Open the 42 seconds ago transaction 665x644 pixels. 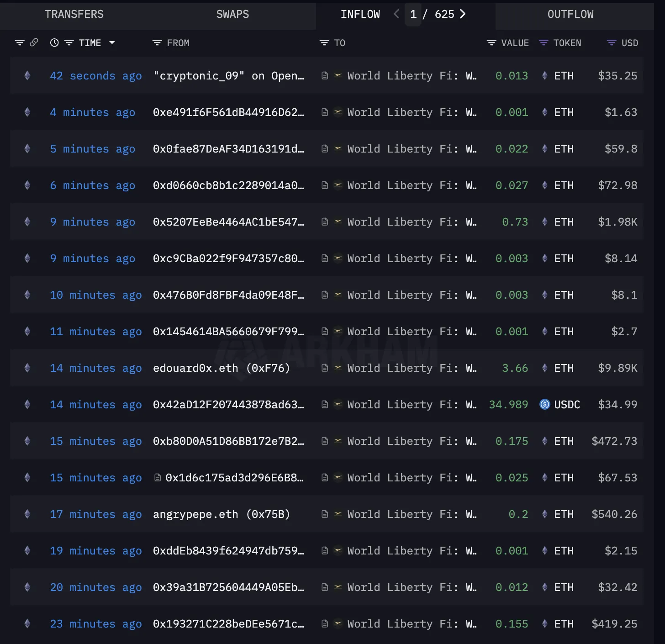point(96,76)
